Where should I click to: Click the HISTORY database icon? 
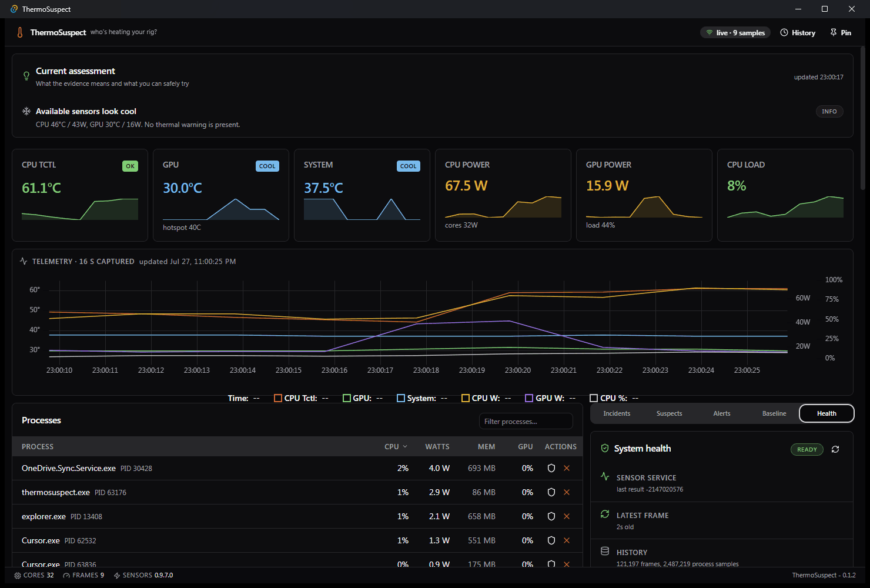605,551
